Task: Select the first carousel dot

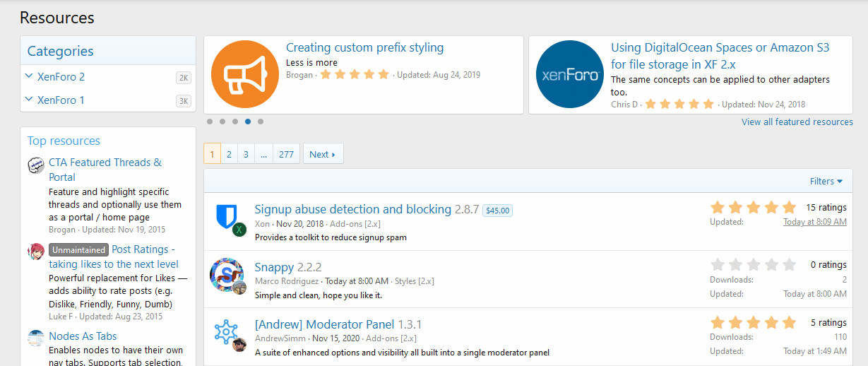Action: (x=210, y=122)
